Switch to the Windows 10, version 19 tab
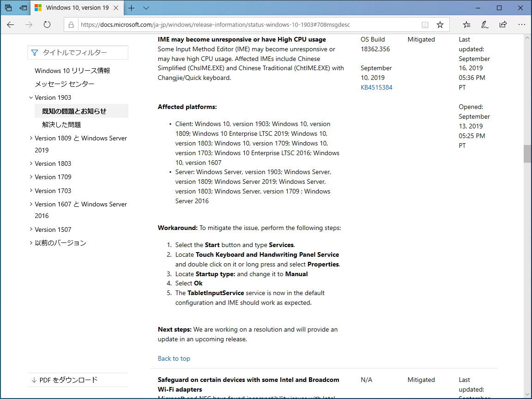This screenshot has height=399, width=532. point(76,8)
